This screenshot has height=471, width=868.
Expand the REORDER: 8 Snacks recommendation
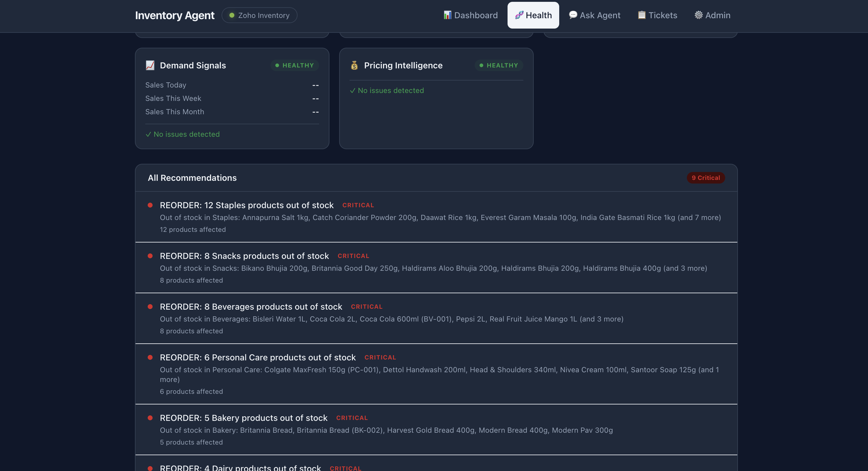244,256
